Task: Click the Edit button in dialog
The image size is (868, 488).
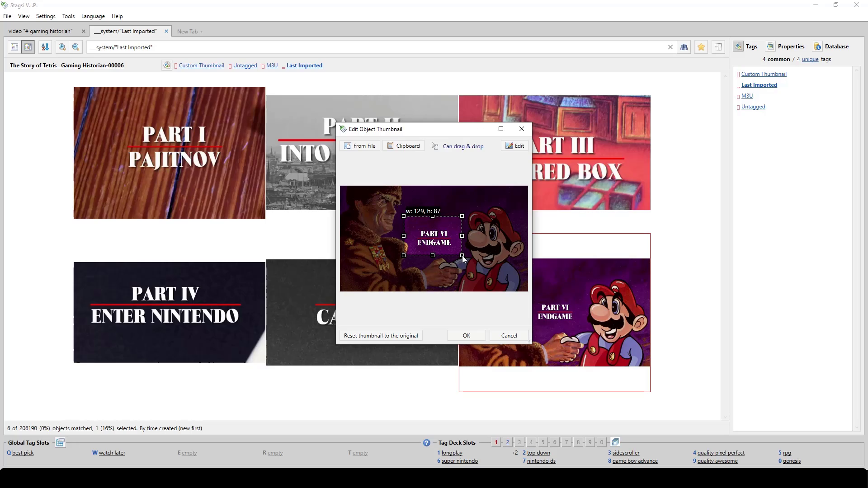Action: click(514, 146)
